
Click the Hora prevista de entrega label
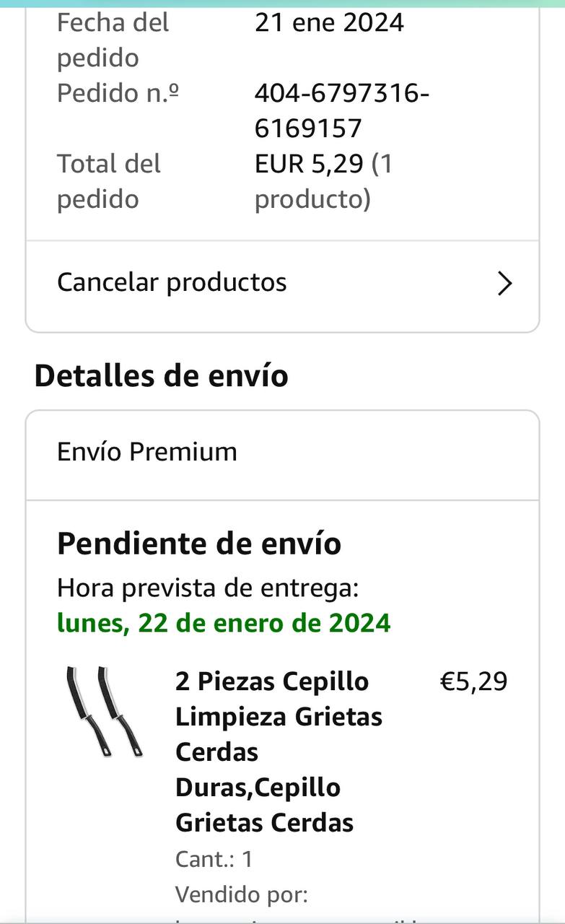[208, 588]
